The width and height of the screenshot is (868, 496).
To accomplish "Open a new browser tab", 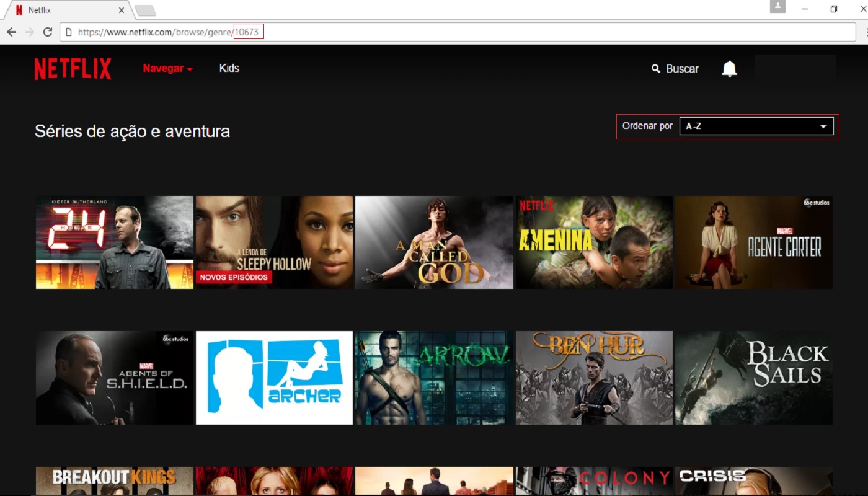I will [x=145, y=11].
